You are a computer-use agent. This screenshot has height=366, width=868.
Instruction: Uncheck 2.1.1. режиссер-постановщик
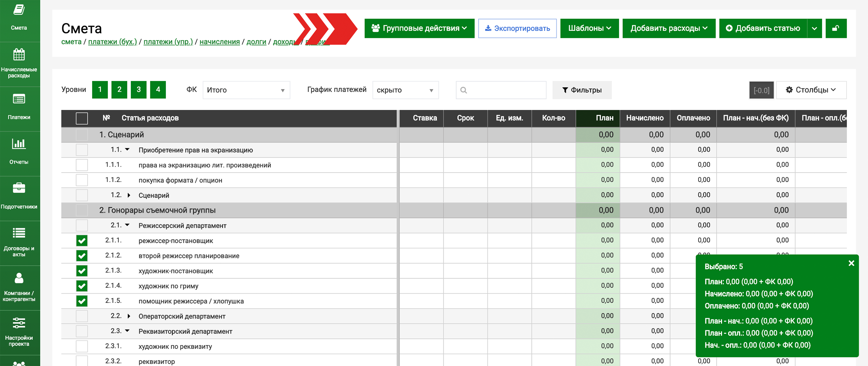click(82, 241)
